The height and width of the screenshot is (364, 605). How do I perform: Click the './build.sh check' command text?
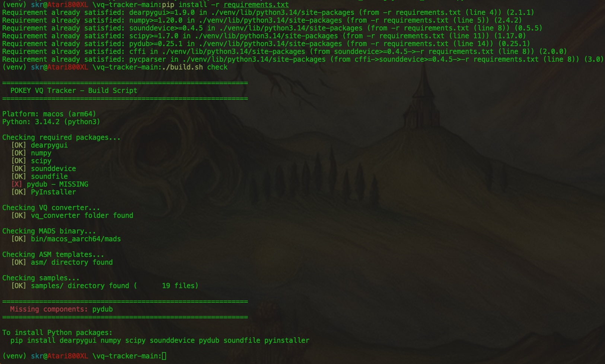coord(195,67)
